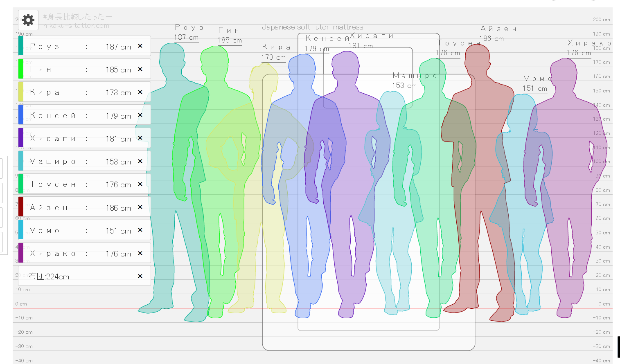Image resolution: width=620 pixels, height=364 pixels.
Task: Click Маширо light blue color swatch
Action: point(21,161)
